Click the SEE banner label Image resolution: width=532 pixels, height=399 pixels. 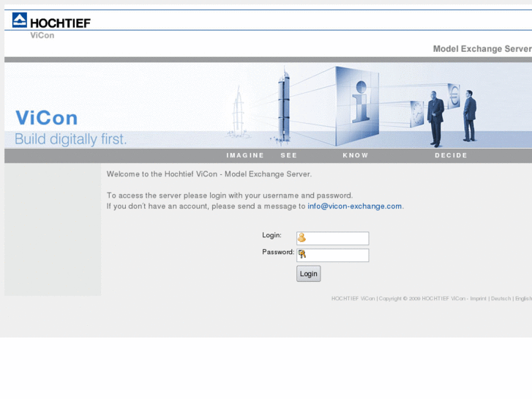coord(289,155)
